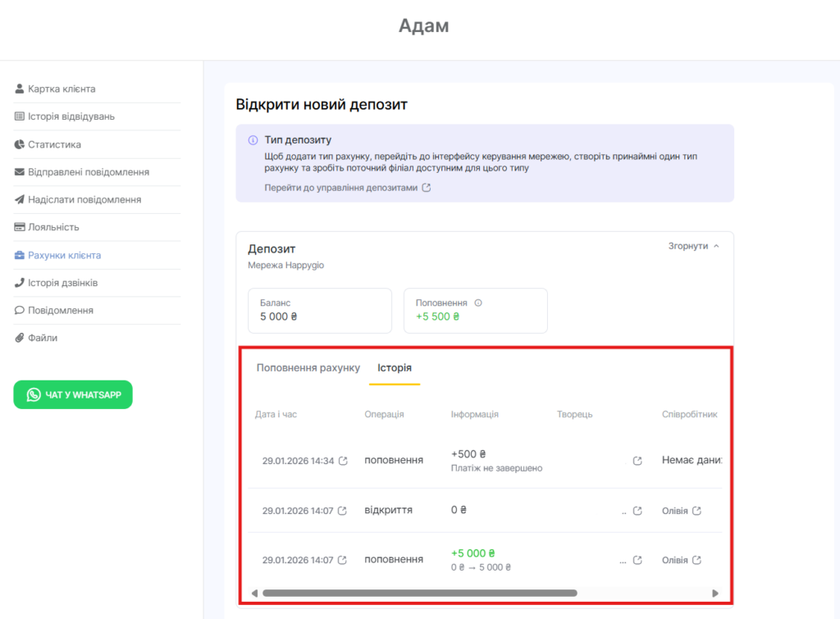This screenshot has width=840, height=619.
Task: Click info icon next to Поповнення label
Action: [x=478, y=303]
